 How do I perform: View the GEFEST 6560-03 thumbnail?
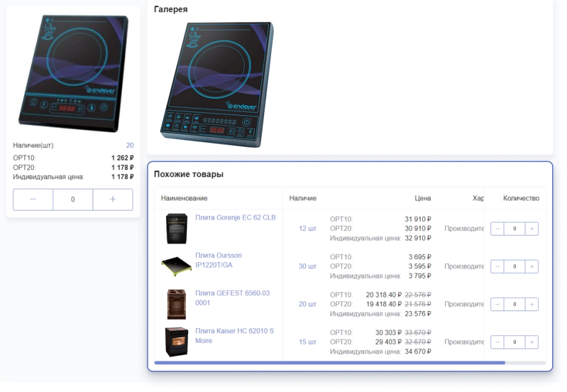point(177,304)
